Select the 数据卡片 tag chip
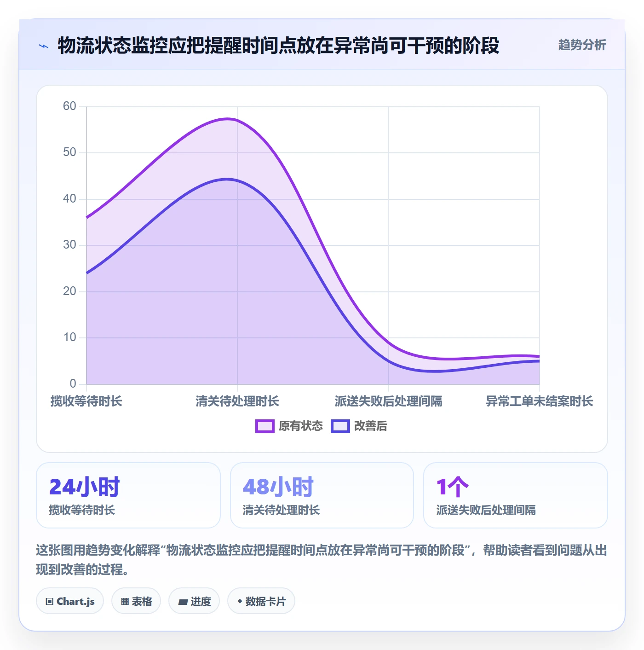 (x=261, y=601)
